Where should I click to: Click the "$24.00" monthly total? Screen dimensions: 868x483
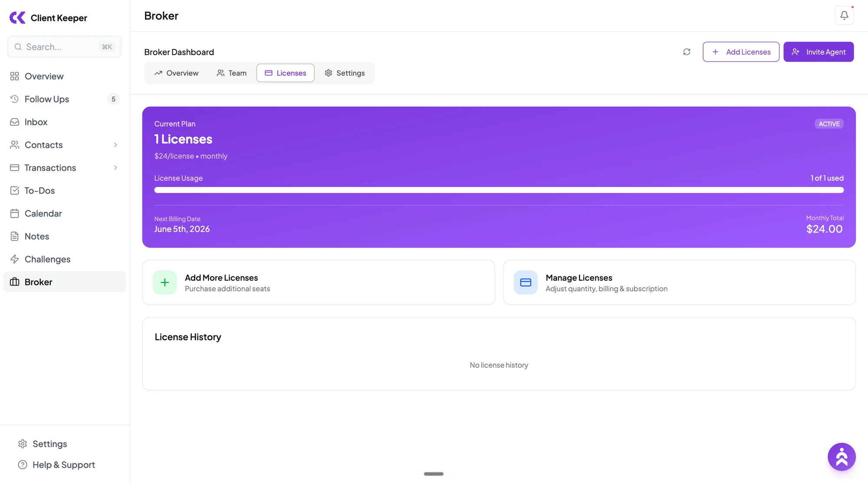[825, 229]
